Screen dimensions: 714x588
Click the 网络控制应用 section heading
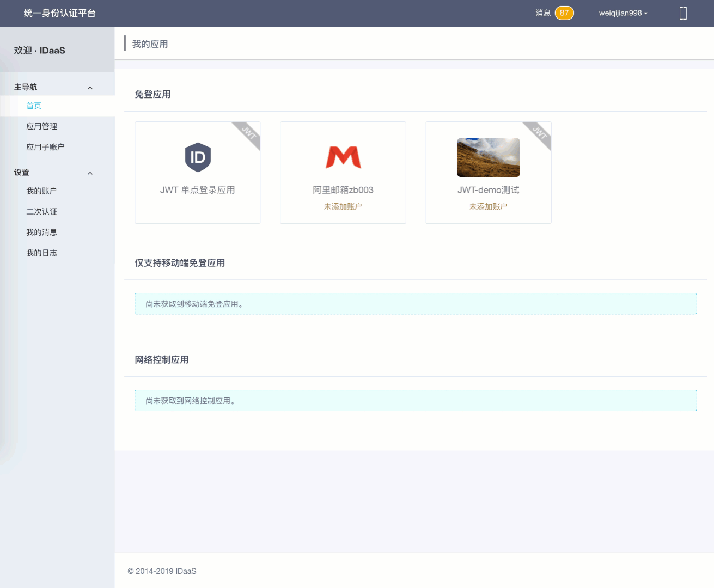(x=162, y=360)
